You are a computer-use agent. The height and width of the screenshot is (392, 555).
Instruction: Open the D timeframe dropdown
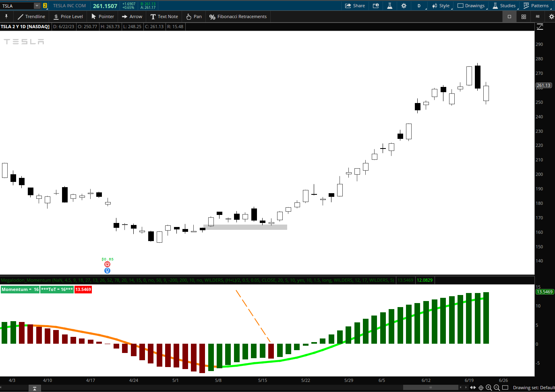tap(419, 6)
